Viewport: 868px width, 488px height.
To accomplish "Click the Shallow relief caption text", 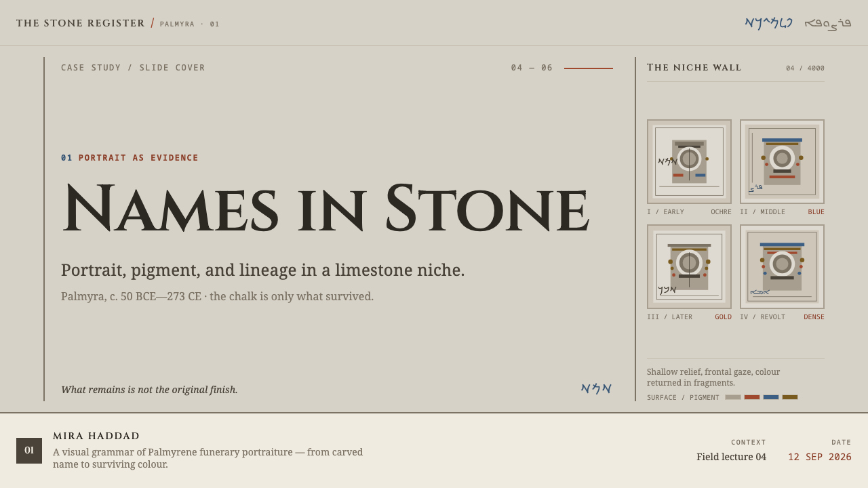I will tap(713, 378).
